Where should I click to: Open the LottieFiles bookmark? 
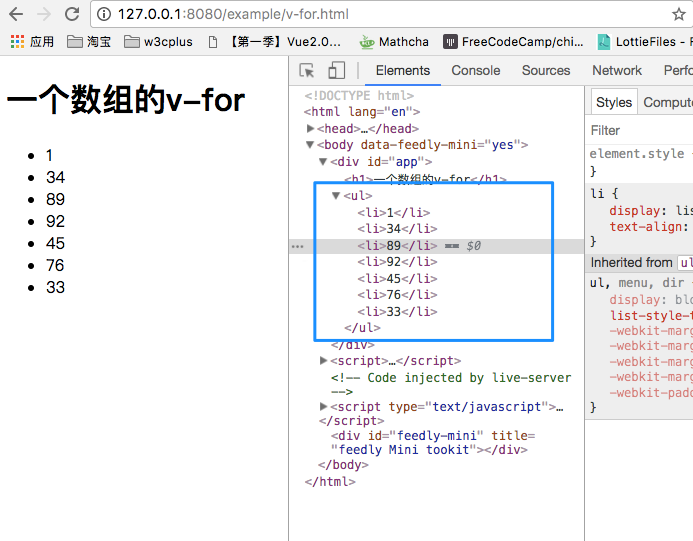click(x=645, y=42)
